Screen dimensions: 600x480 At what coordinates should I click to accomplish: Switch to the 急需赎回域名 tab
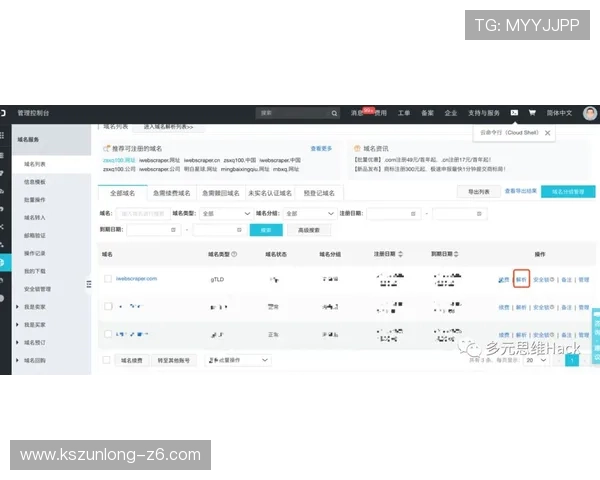coord(221,193)
